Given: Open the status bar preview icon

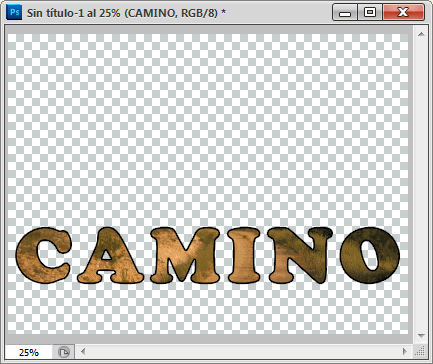Looking at the screenshot, I should [64, 352].
